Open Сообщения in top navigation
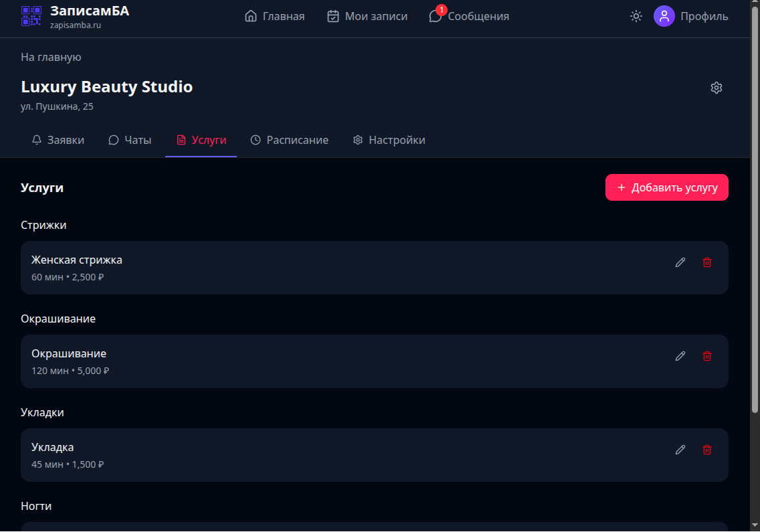760x532 pixels. [x=469, y=16]
